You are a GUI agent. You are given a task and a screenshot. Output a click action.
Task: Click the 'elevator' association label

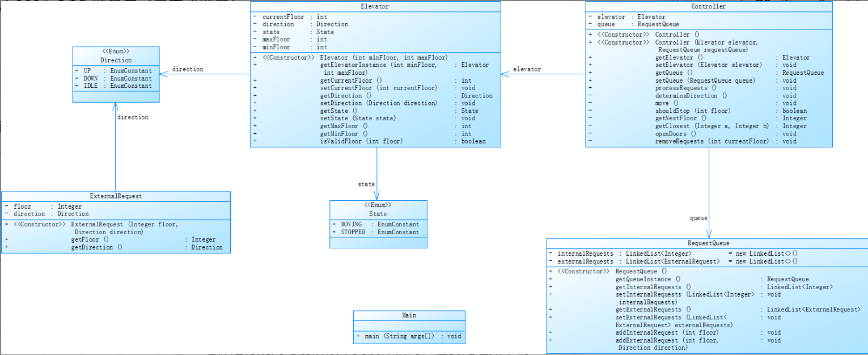click(527, 69)
